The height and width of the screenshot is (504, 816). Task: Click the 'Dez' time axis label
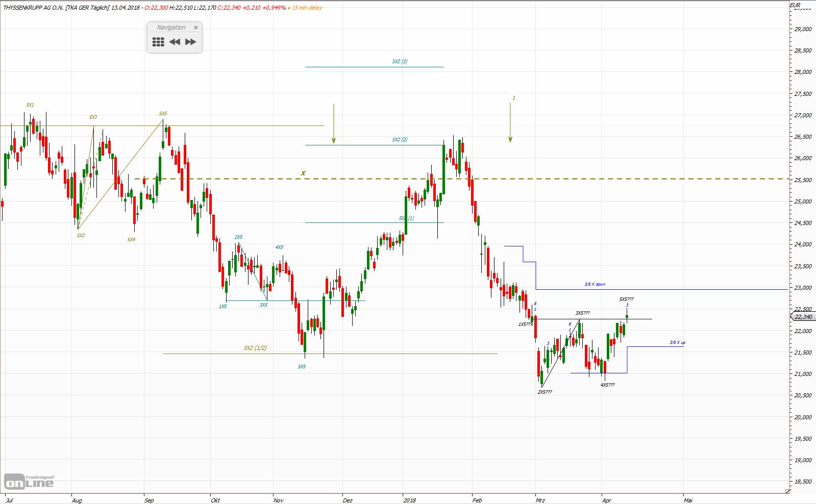click(x=348, y=500)
